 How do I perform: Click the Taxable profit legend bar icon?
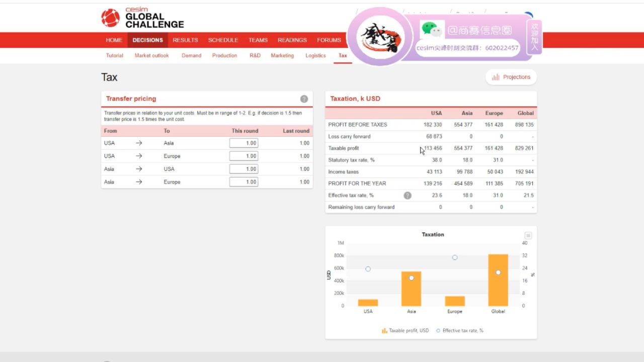(383, 330)
